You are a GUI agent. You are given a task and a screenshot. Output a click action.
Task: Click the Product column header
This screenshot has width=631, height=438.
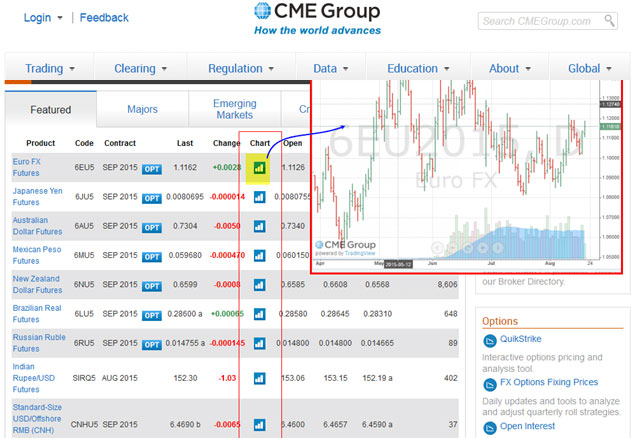point(41,143)
